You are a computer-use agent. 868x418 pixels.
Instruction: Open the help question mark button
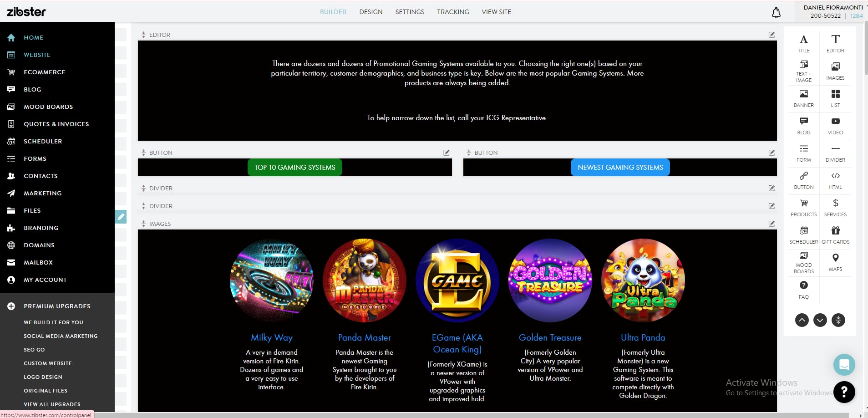pyautogui.click(x=844, y=392)
